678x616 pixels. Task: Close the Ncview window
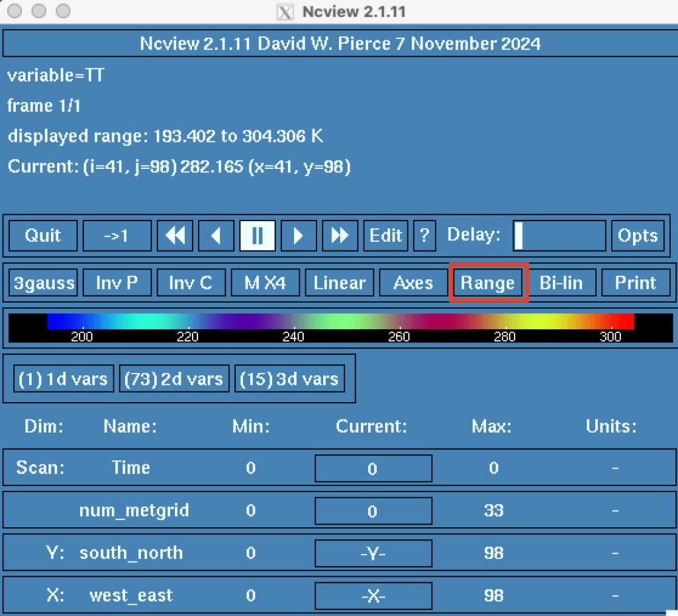tap(15, 11)
